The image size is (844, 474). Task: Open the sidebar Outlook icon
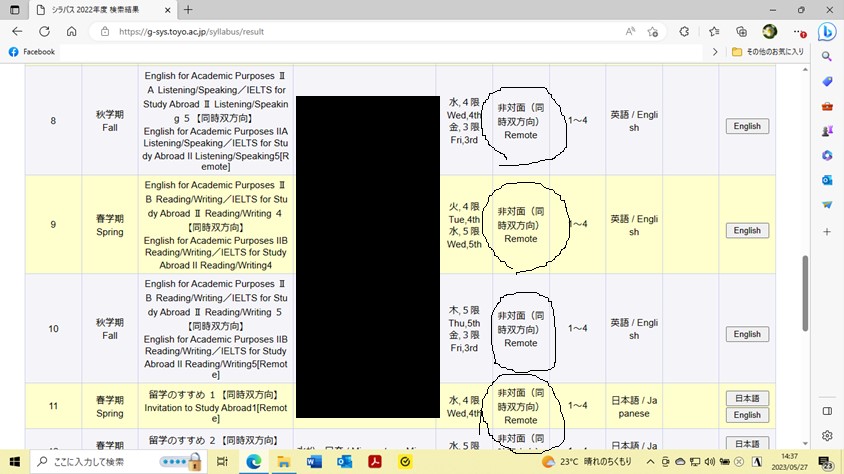pyautogui.click(x=827, y=180)
